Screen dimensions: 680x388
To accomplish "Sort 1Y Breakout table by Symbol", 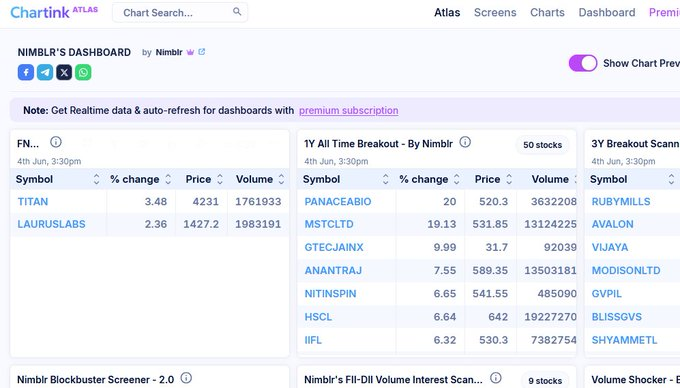I will pos(385,179).
